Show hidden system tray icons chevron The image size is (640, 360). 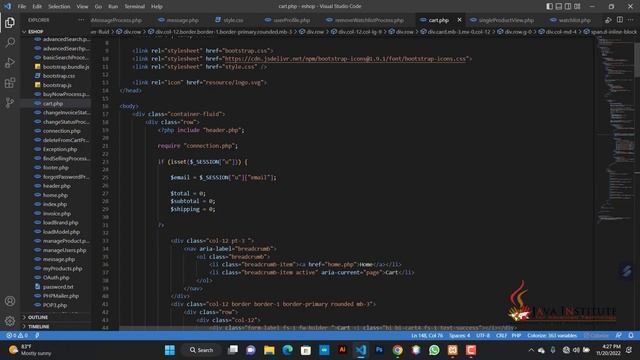(531, 350)
